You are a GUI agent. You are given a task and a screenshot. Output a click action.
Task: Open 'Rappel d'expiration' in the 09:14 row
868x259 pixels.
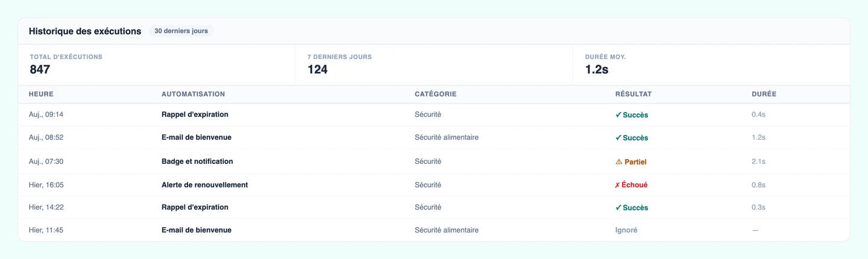195,114
